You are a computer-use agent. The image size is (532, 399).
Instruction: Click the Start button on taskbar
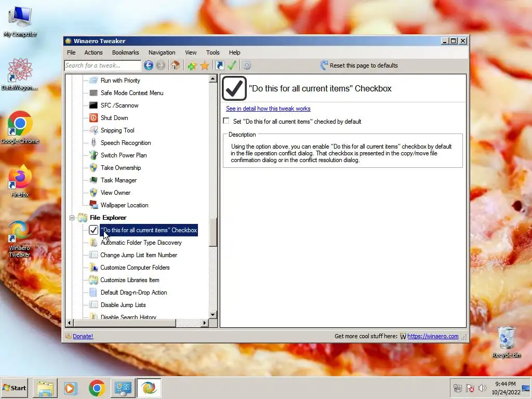[x=14, y=388]
